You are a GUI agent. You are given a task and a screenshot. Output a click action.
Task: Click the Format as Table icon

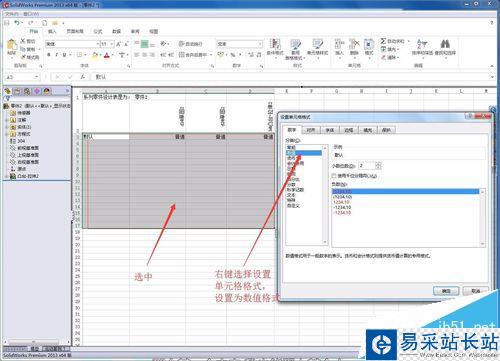(x=295, y=44)
